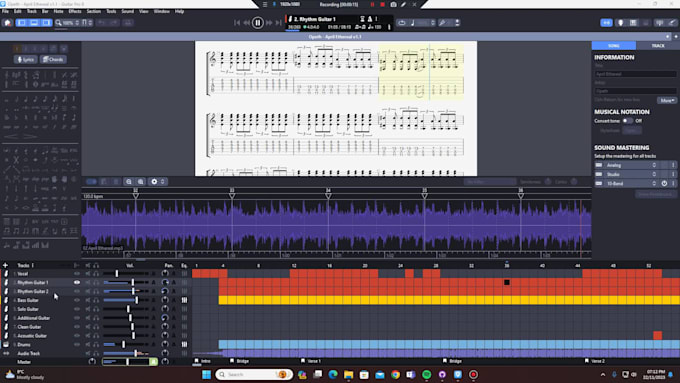Toggle the Concert tone switch
Image resolution: width=680 pixels, height=383 pixels.
(x=627, y=121)
